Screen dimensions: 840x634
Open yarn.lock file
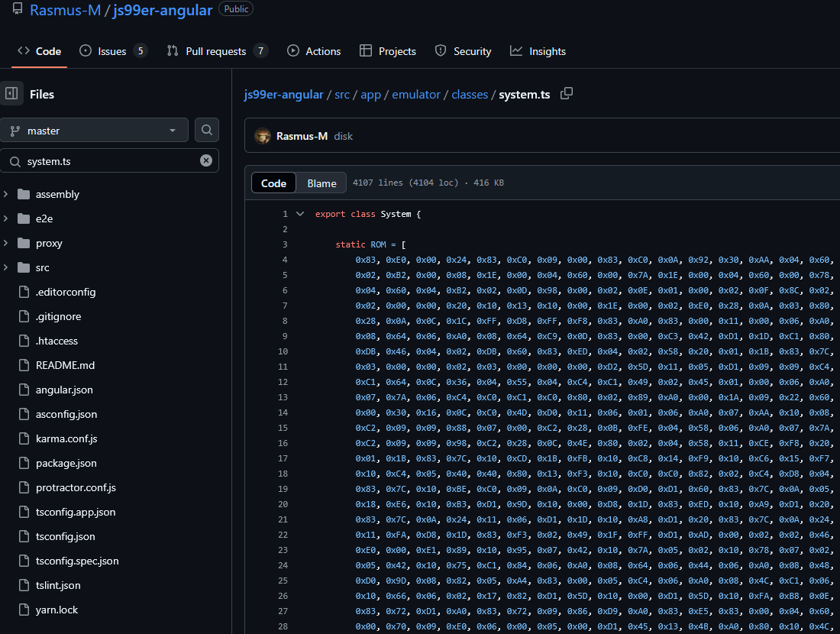coord(57,610)
